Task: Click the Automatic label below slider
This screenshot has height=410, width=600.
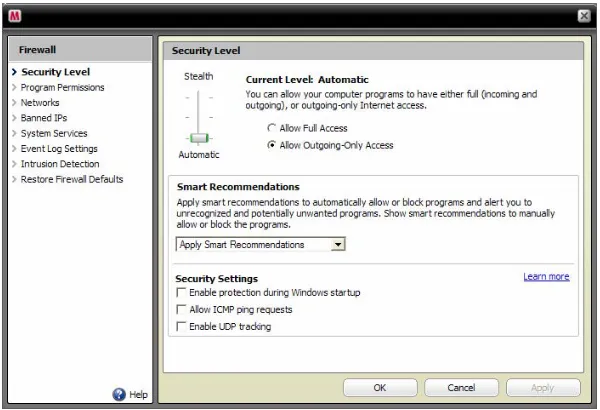Action: pos(199,155)
